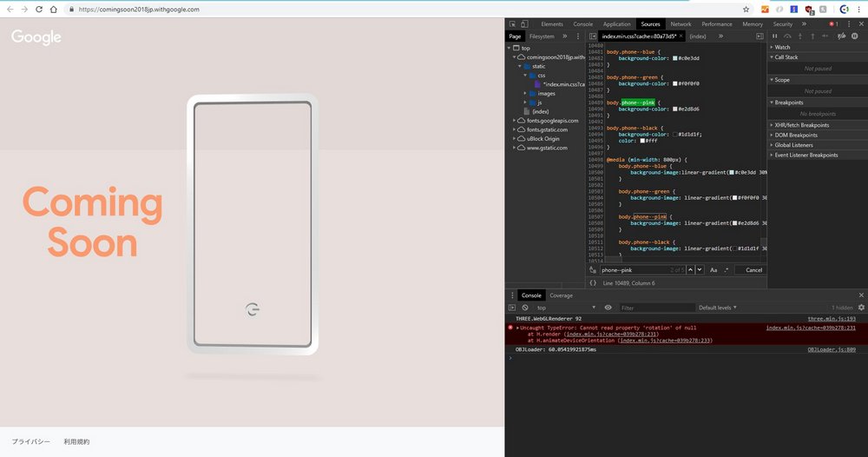Jump to next search match arrow
868x457 pixels.
pos(700,269)
